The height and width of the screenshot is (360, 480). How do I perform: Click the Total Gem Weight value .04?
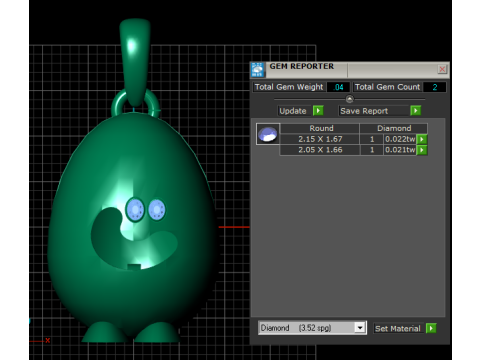[338, 87]
